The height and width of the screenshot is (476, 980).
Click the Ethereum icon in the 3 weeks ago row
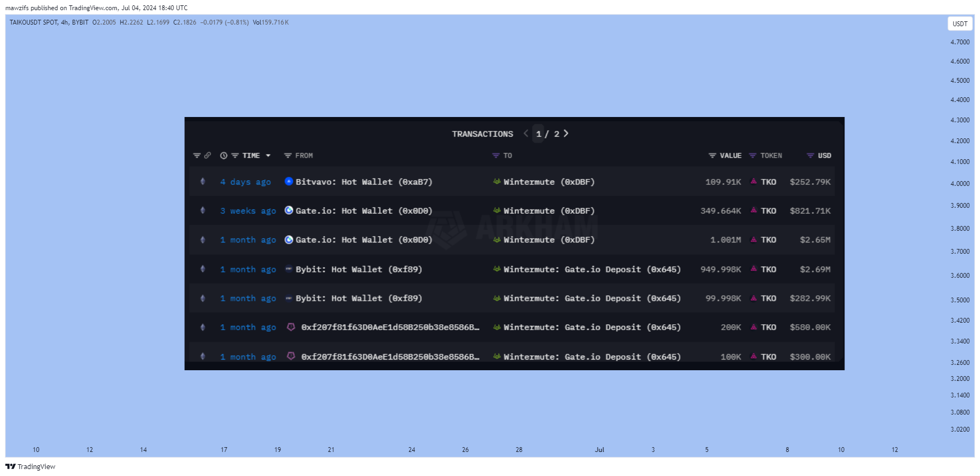pos(202,210)
